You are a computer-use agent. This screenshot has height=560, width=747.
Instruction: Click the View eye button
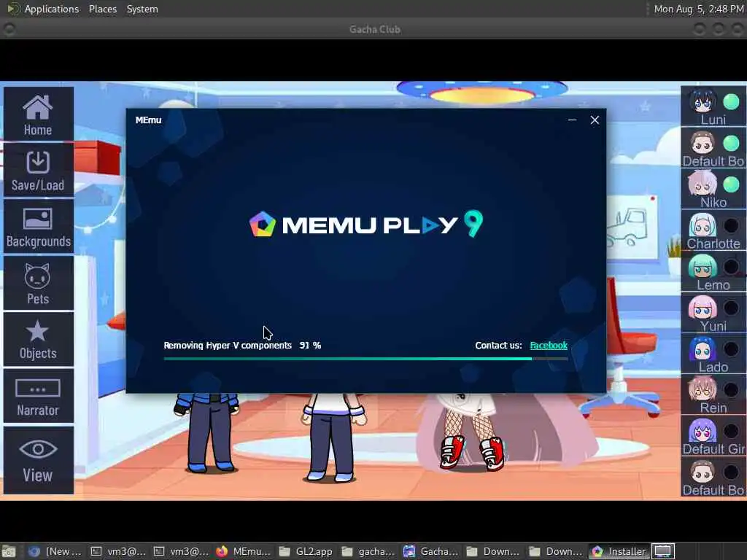click(x=38, y=460)
